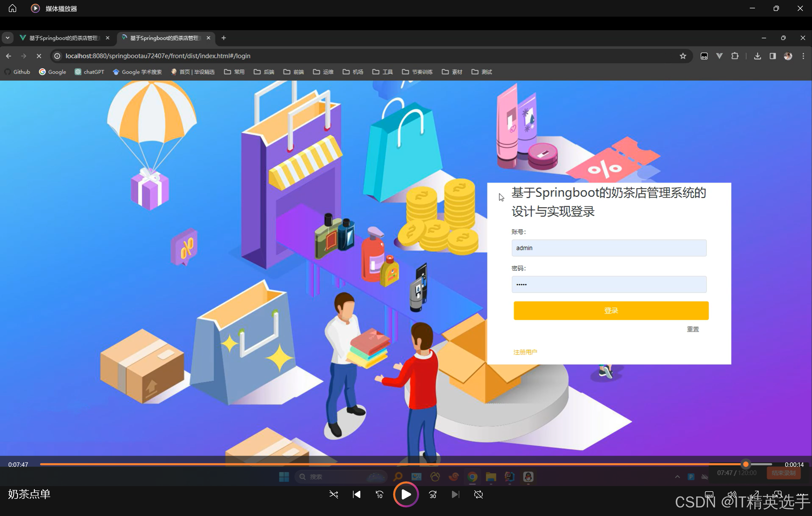The image size is (812, 516).
Task: Toggle subtitles and captions
Action: (x=709, y=494)
